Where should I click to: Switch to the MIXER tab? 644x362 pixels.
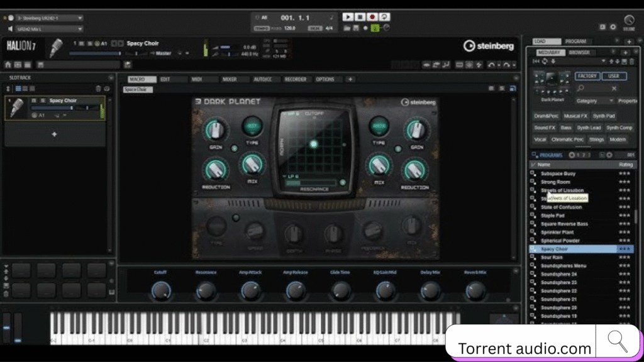229,79
